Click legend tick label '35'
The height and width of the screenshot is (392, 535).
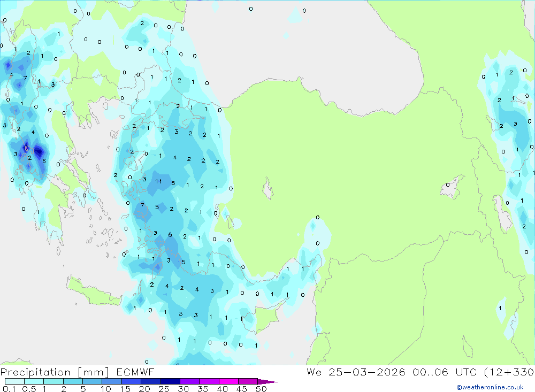tap(203, 389)
